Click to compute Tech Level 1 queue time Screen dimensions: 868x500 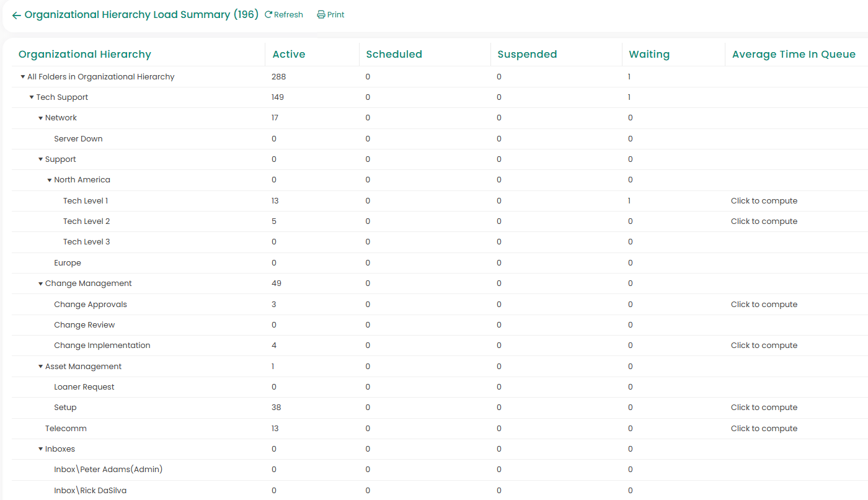764,201
